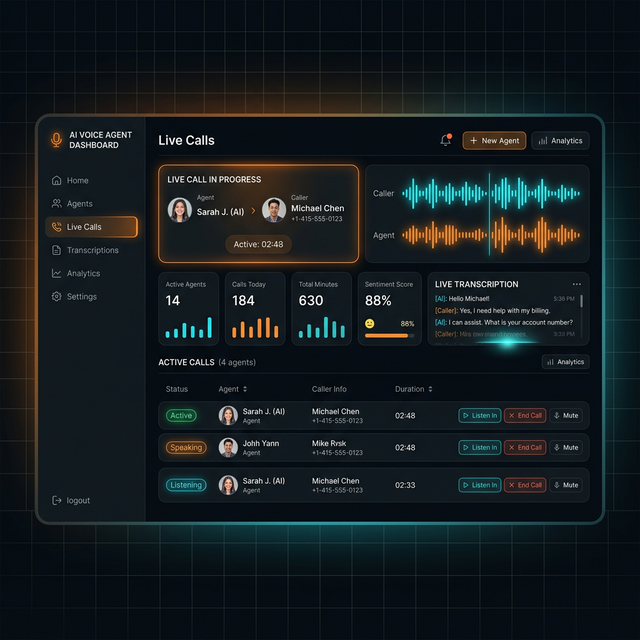Click the microphone logo icon

(56, 140)
